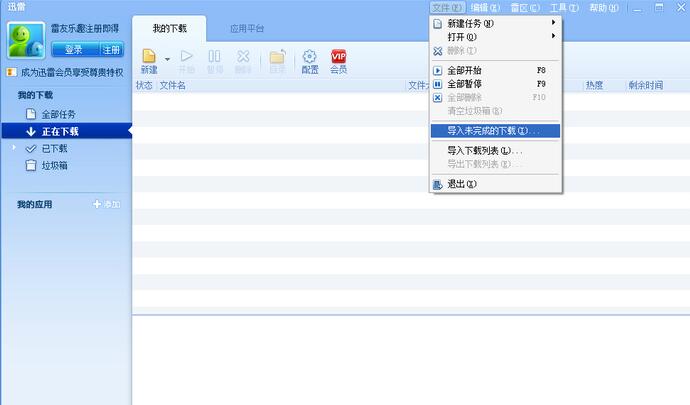Sort by the 剩余时间 column header

(646, 85)
